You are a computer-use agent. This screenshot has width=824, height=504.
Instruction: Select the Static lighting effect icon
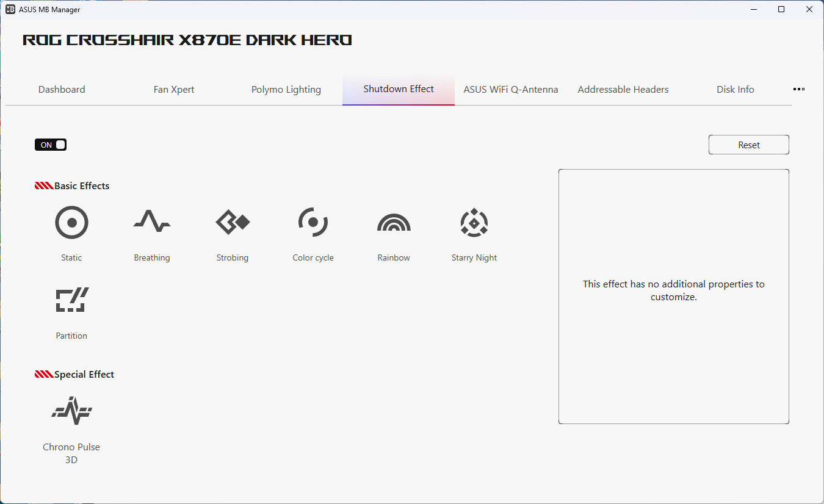click(71, 223)
